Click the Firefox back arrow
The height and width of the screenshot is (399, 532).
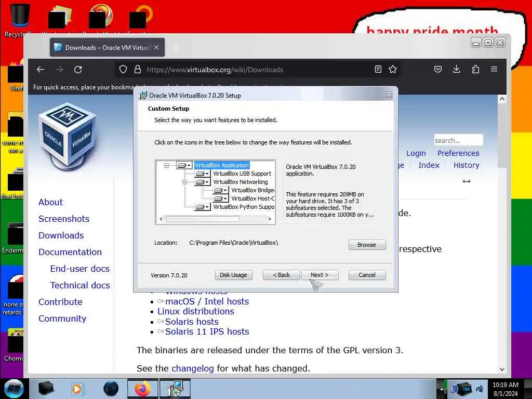41,70
